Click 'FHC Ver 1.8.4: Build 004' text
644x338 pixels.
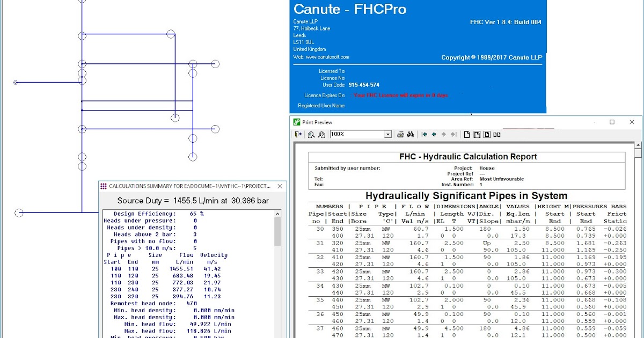point(506,22)
